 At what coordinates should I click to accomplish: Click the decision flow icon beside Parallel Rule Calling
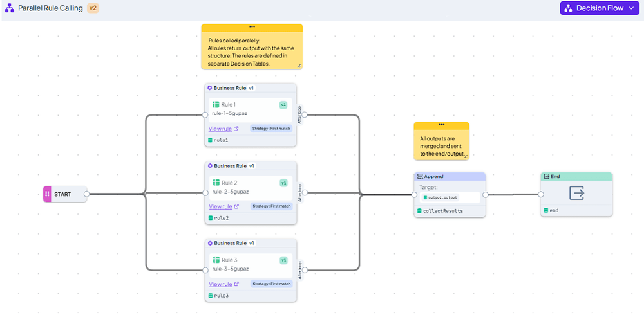9,8
